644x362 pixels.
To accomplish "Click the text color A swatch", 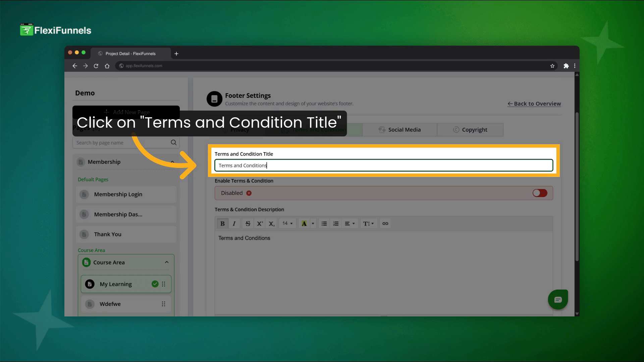I will [304, 224].
